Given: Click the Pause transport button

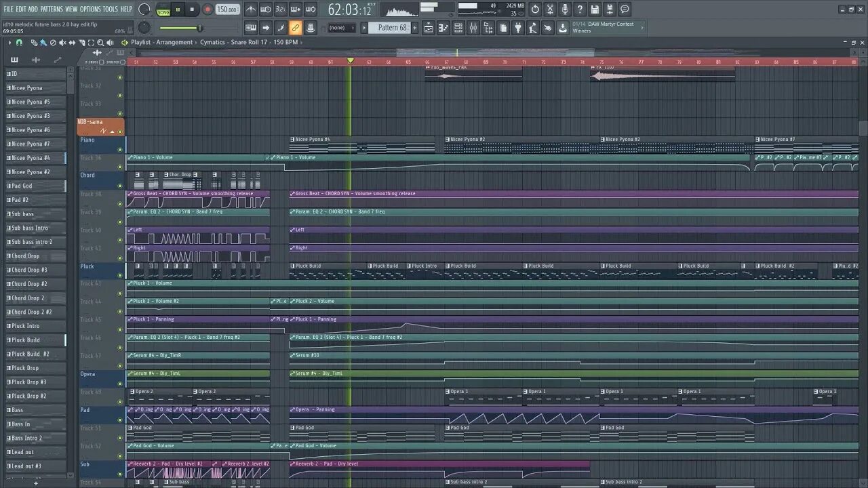Looking at the screenshot, I should pos(178,9).
